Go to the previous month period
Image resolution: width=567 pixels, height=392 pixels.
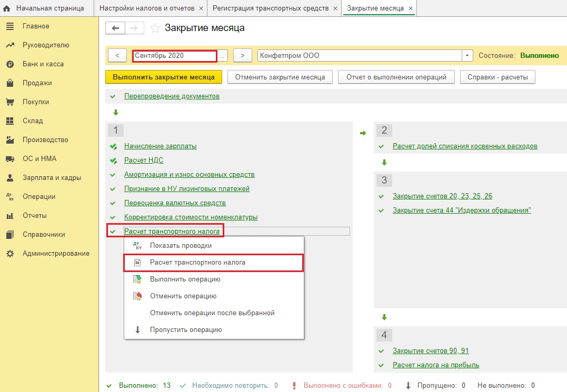point(117,56)
